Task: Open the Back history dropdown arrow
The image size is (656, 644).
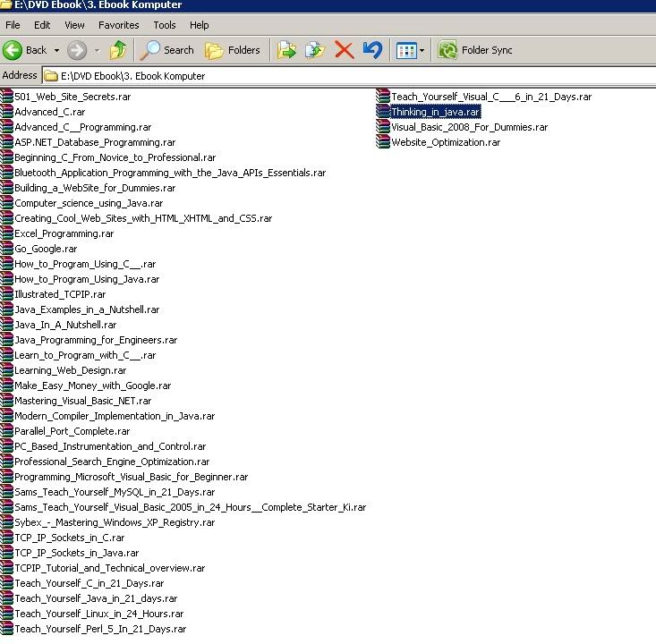Action: (56, 50)
